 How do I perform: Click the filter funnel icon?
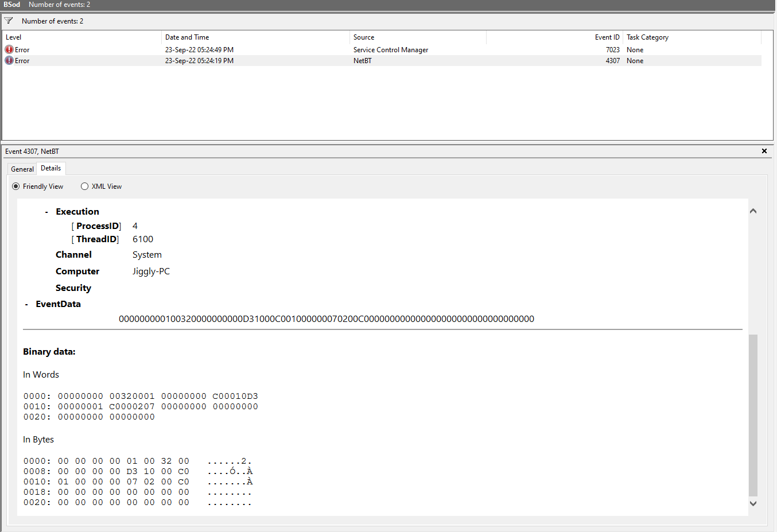pos(9,21)
